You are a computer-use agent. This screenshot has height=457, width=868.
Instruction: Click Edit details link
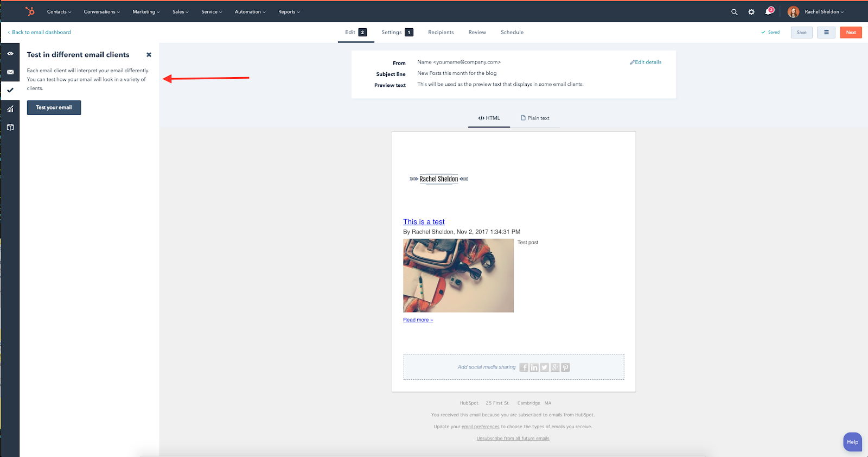click(646, 62)
